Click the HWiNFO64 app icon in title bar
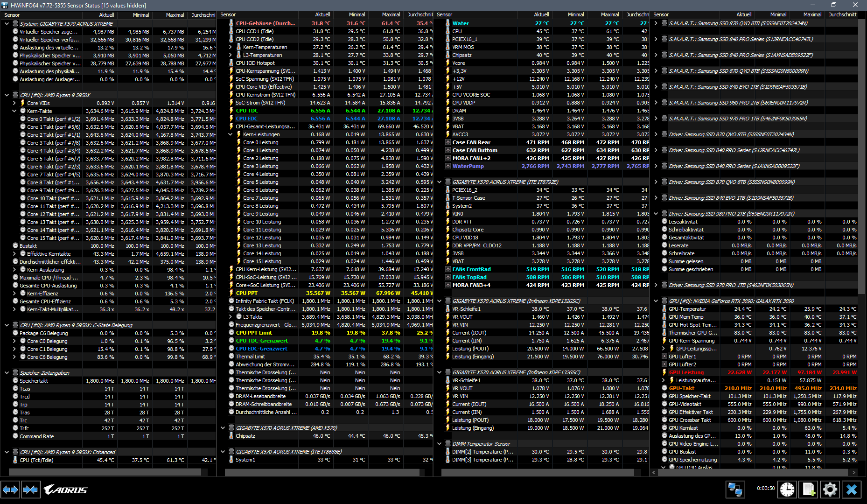The image size is (867, 504). click(5, 5)
